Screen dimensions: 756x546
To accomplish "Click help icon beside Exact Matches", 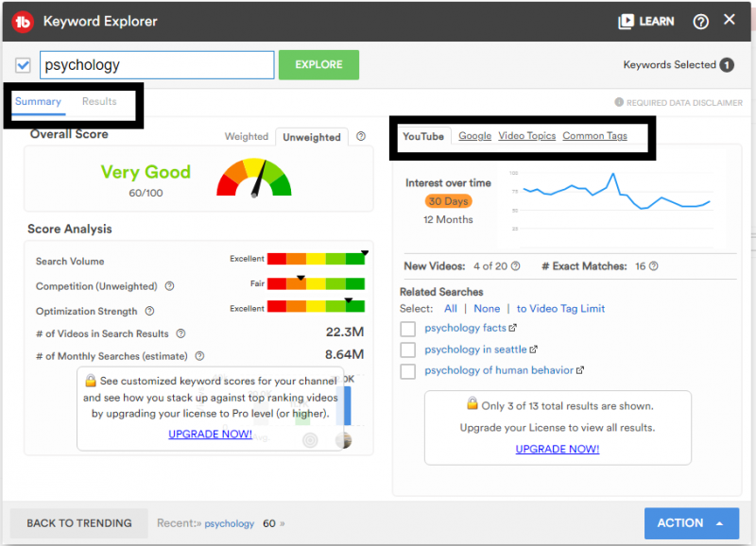I will click(655, 266).
